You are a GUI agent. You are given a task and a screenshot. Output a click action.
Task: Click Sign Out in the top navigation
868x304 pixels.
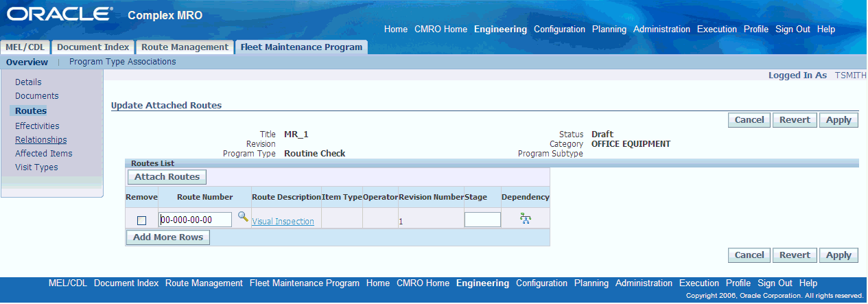click(793, 30)
